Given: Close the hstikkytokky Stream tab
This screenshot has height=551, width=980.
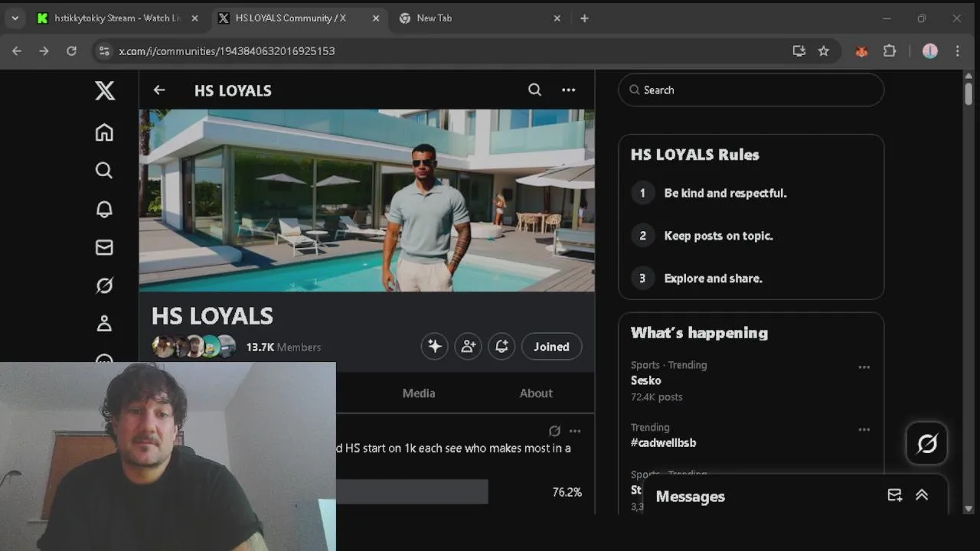Looking at the screenshot, I should 194,18.
